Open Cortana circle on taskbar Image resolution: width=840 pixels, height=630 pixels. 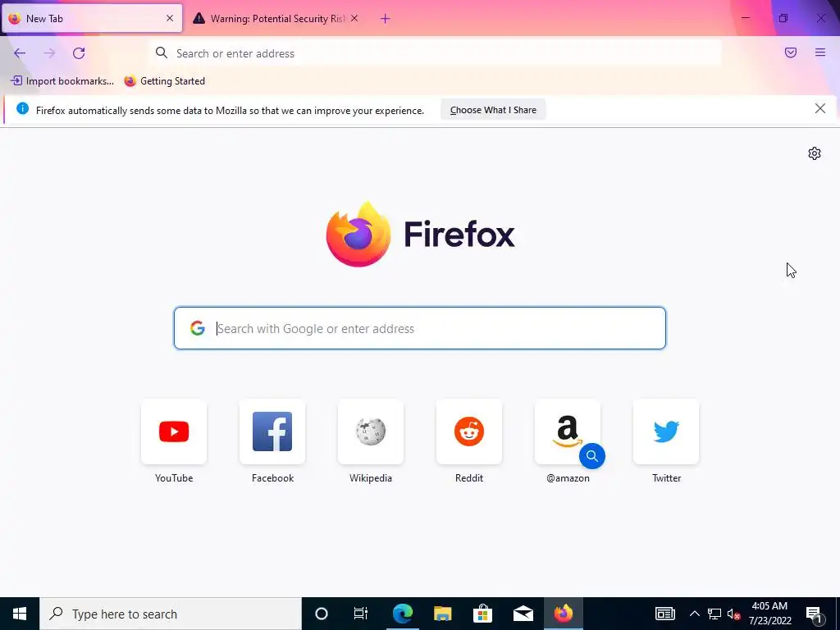click(x=322, y=614)
